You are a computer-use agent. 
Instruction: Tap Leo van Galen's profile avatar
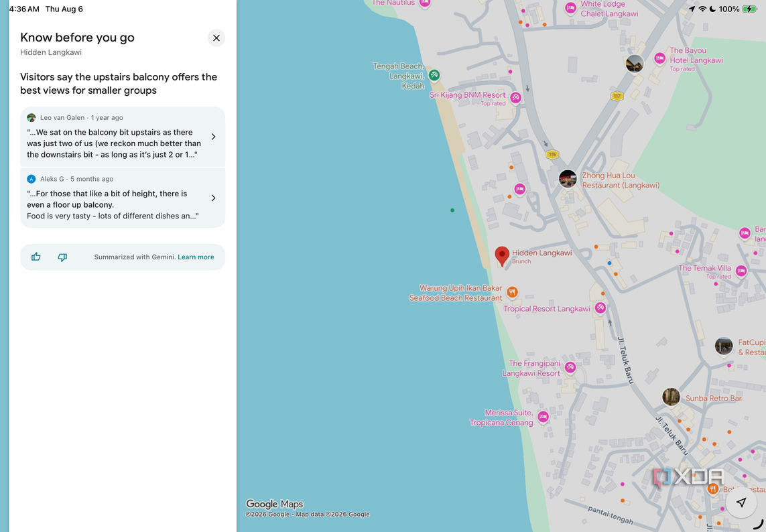click(x=31, y=118)
